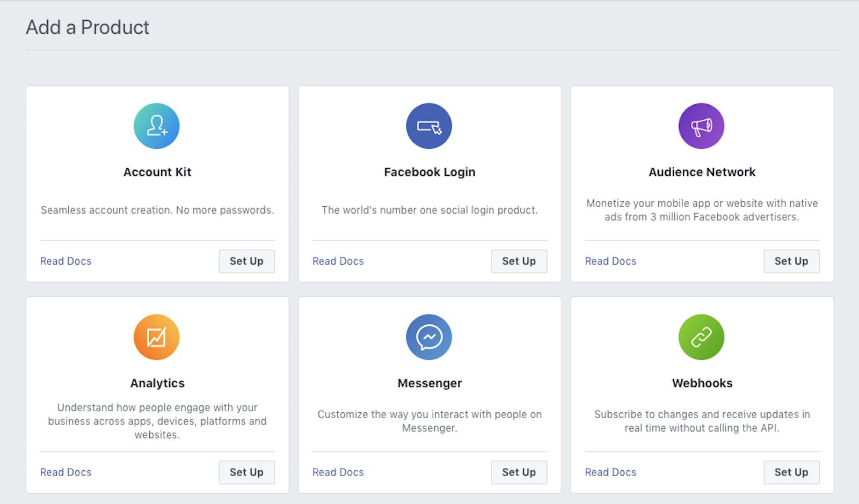The width and height of the screenshot is (859, 504).
Task: Click the green Webhooks link icon
Action: point(701,337)
